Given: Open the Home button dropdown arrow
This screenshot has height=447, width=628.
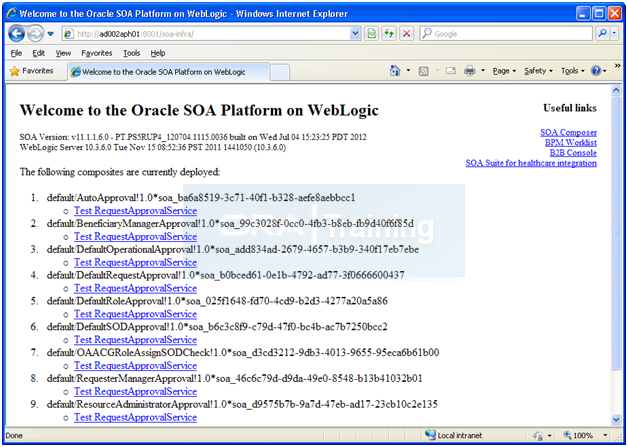Looking at the screenshot, I should [x=408, y=71].
